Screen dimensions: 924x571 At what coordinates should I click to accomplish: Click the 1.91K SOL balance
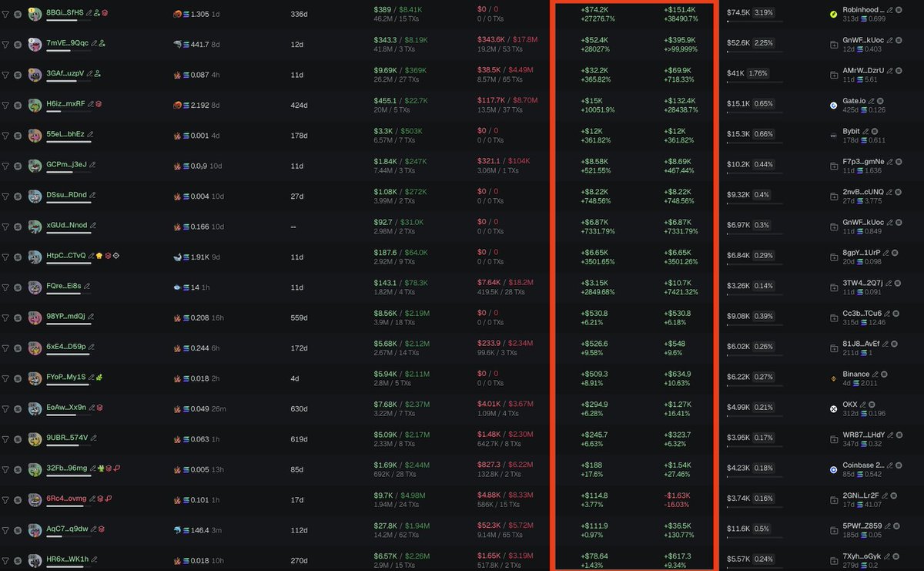199,257
